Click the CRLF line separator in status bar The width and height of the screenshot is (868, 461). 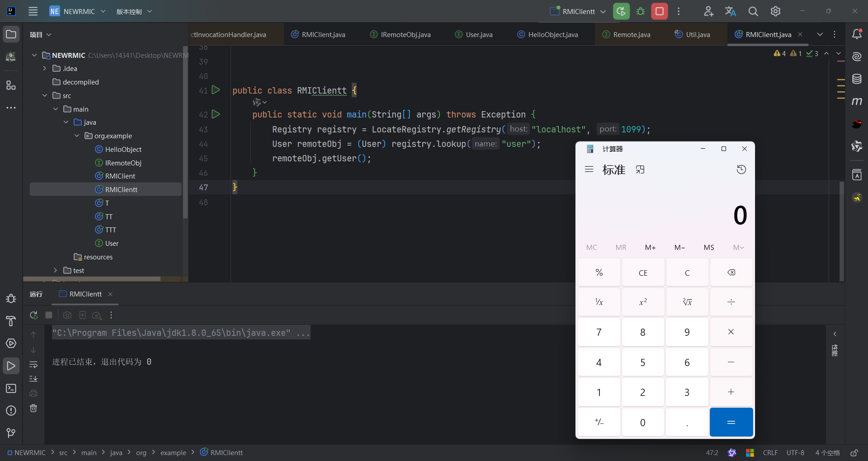770,452
